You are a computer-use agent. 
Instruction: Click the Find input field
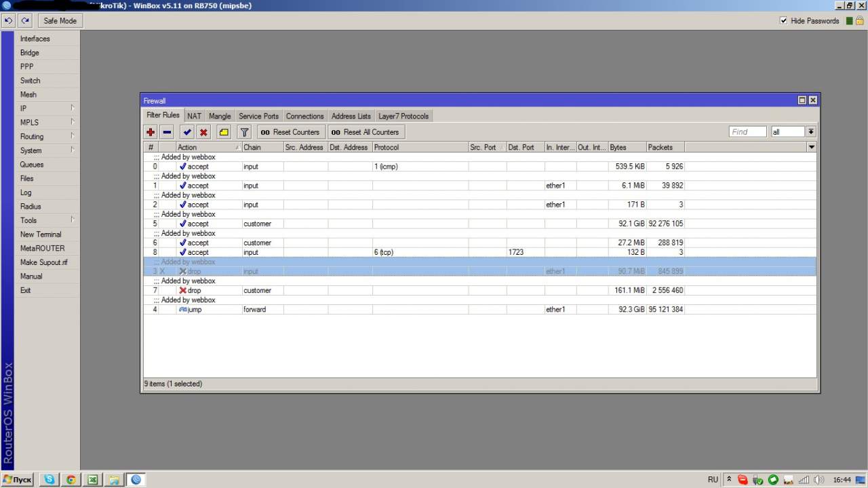[748, 132]
